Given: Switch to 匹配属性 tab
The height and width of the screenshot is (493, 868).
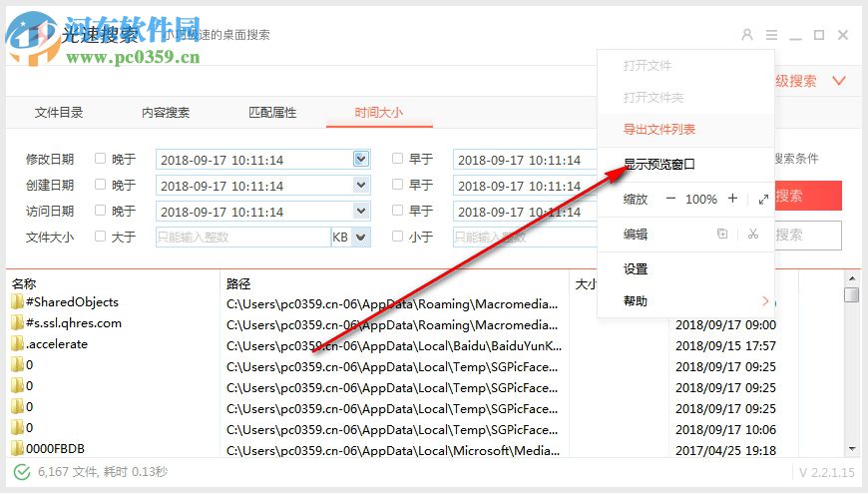Looking at the screenshot, I should click(x=272, y=113).
